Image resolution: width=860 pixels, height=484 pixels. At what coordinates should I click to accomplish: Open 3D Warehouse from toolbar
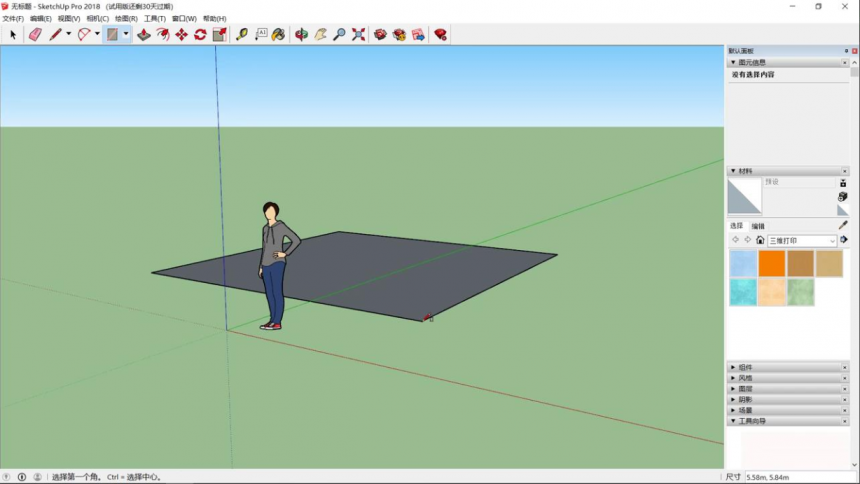(380, 35)
